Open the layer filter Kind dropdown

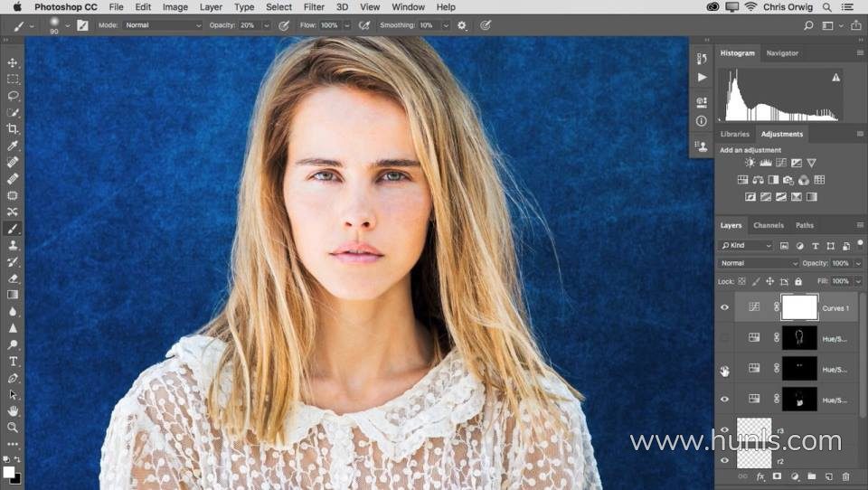coord(746,245)
